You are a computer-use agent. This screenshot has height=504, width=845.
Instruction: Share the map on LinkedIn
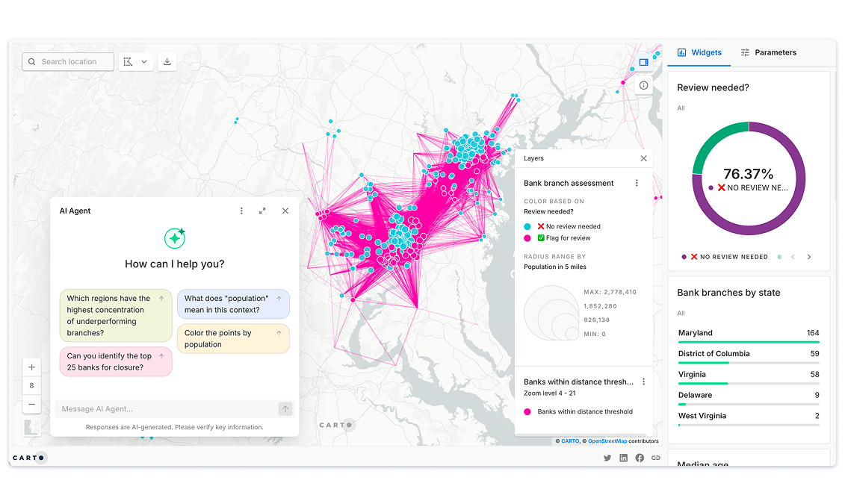pyautogui.click(x=624, y=458)
